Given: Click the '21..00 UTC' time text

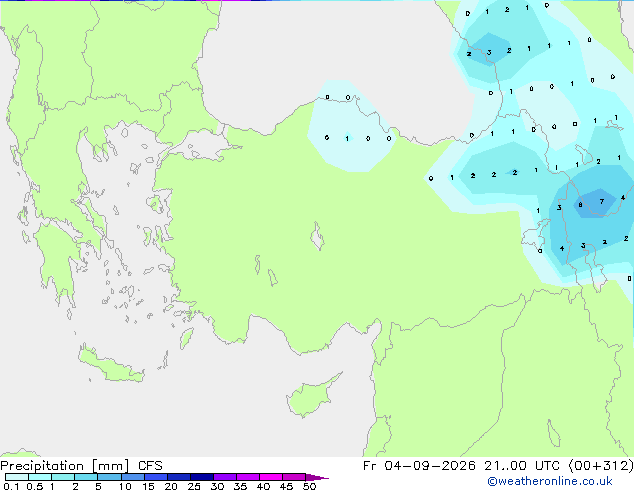Looking at the screenshot, I should coord(522,466).
